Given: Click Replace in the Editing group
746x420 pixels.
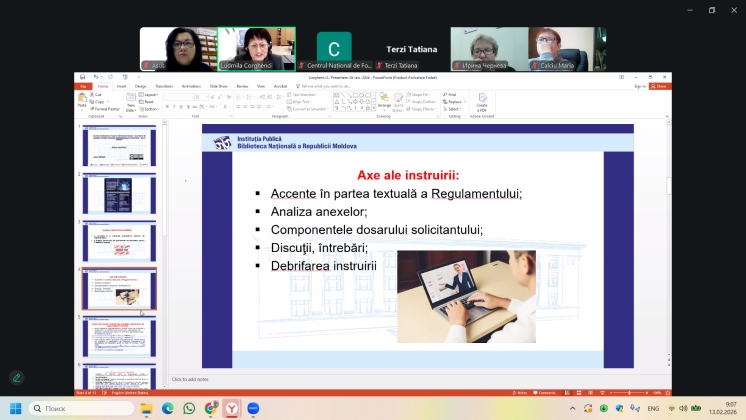Looking at the screenshot, I should (x=455, y=101).
